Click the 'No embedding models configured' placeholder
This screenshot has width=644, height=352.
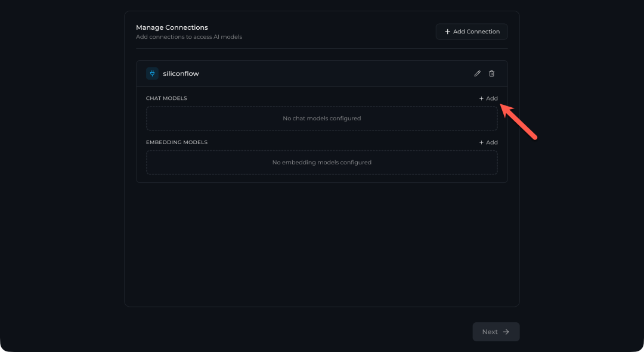point(321,163)
